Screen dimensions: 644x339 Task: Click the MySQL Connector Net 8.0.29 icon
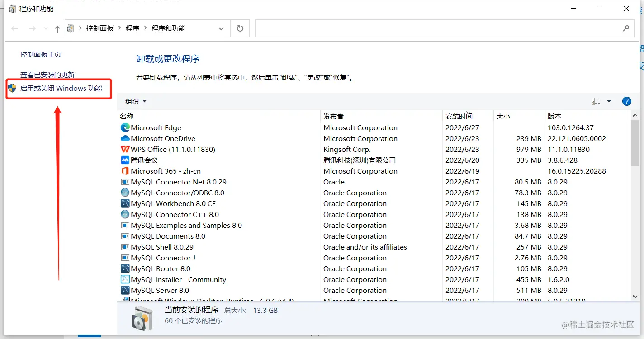(x=125, y=182)
